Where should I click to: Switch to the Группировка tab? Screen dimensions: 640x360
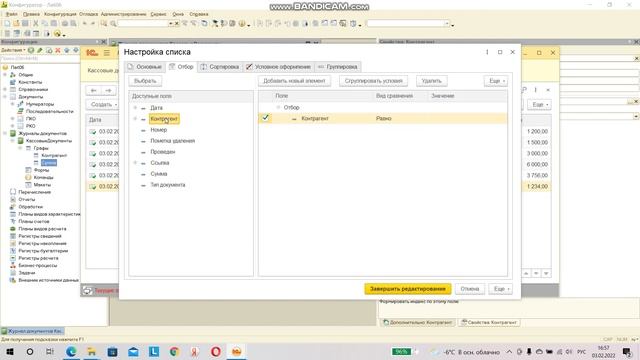tap(338, 67)
